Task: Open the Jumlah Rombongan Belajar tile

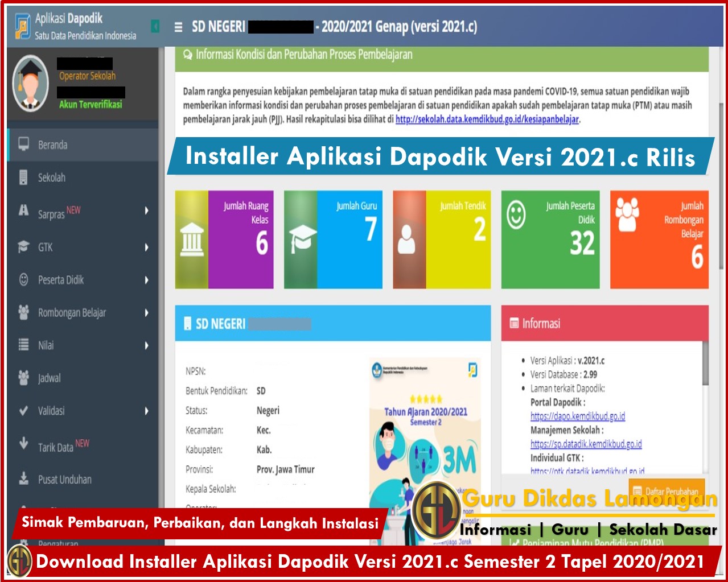Action: pos(659,240)
